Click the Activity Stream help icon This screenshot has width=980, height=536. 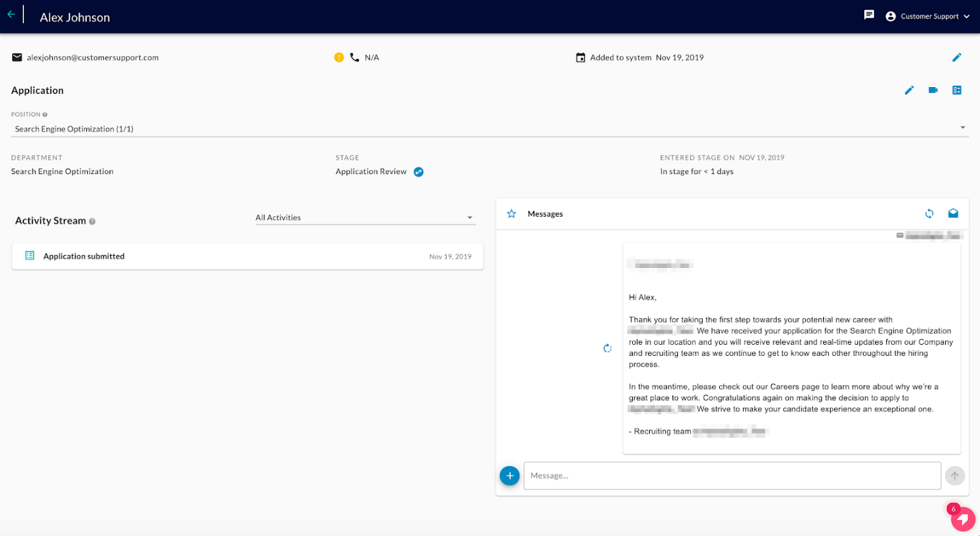click(x=92, y=221)
